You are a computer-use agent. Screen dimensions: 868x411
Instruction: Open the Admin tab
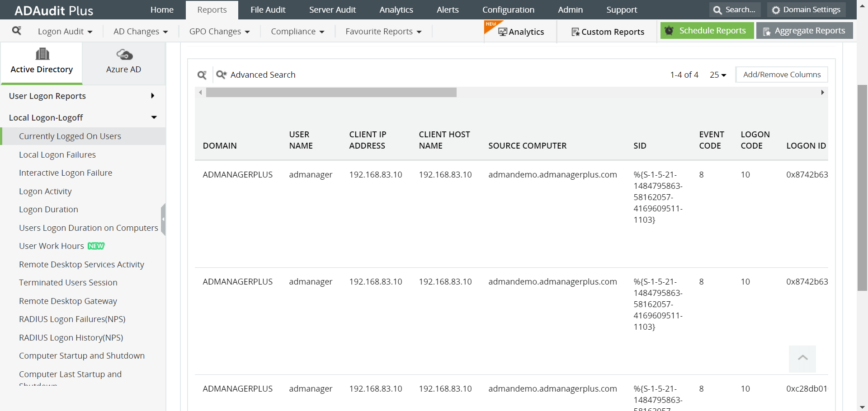[571, 10]
